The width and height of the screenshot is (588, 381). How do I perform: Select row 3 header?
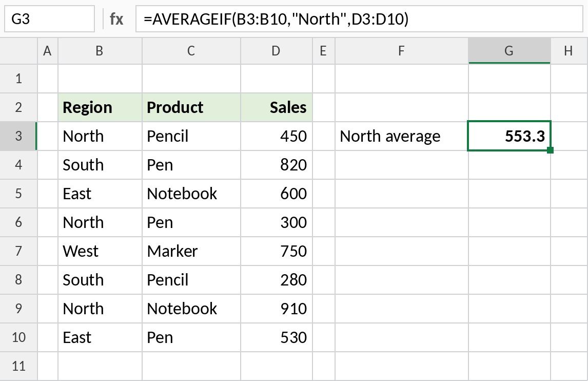pos(18,136)
